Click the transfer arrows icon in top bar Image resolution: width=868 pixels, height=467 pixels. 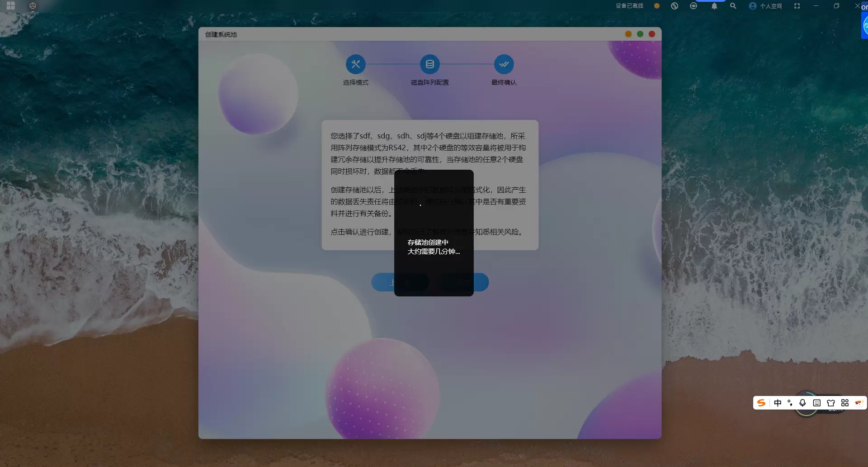(675, 6)
